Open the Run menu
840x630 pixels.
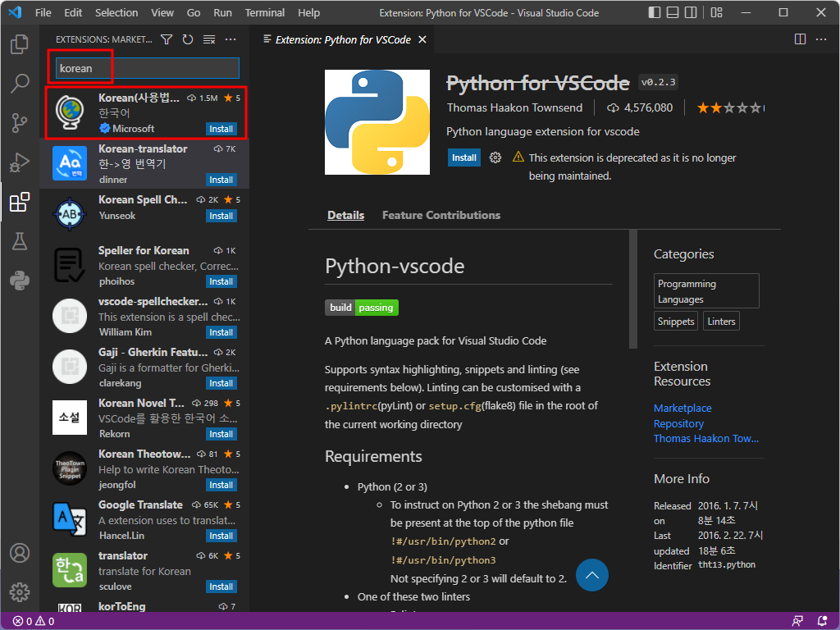click(222, 12)
